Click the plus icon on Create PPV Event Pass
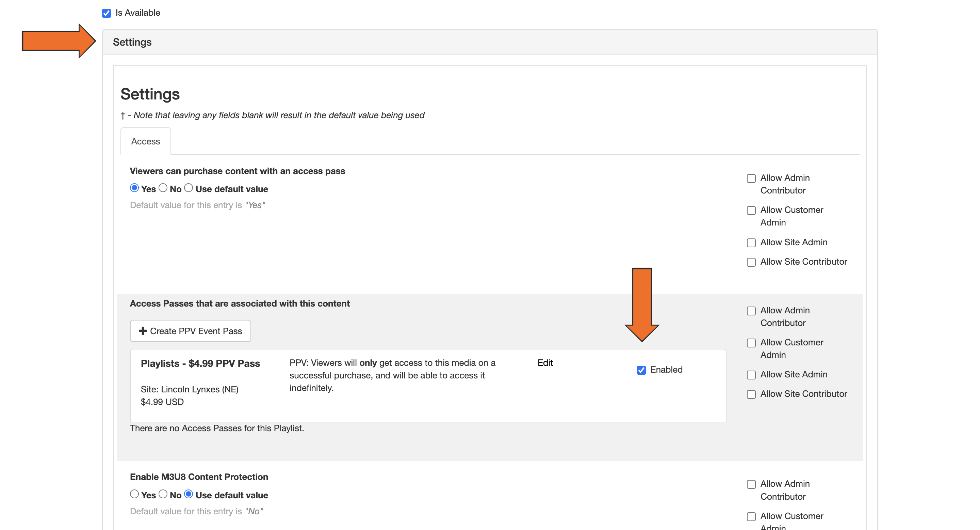The height and width of the screenshot is (530, 980). click(143, 331)
